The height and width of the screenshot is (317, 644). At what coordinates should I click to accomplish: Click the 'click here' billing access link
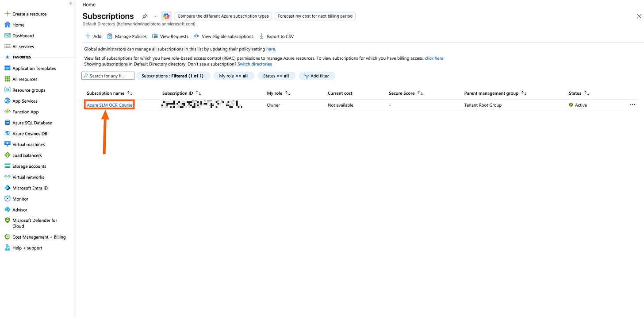[434, 58]
